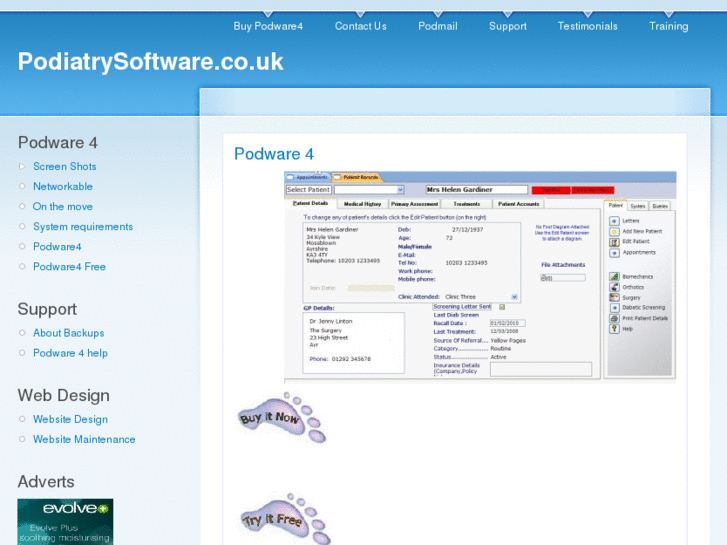This screenshot has width=727, height=545.
Task: View the Testimonials page
Action: (587, 26)
